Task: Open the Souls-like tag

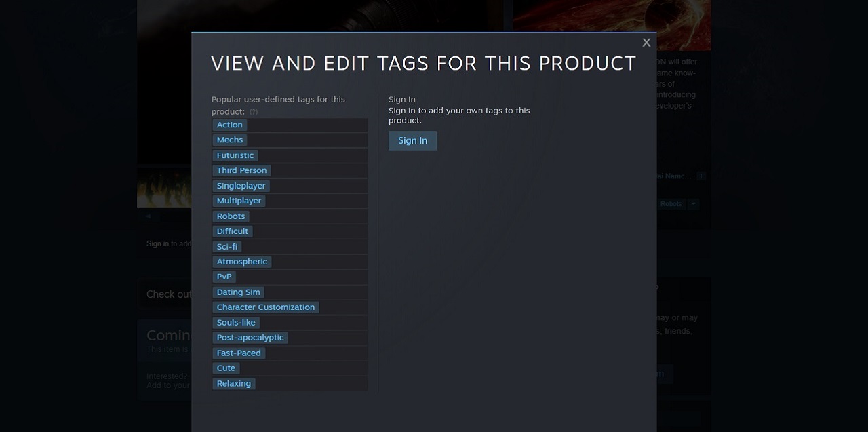Action: pyautogui.click(x=236, y=323)
